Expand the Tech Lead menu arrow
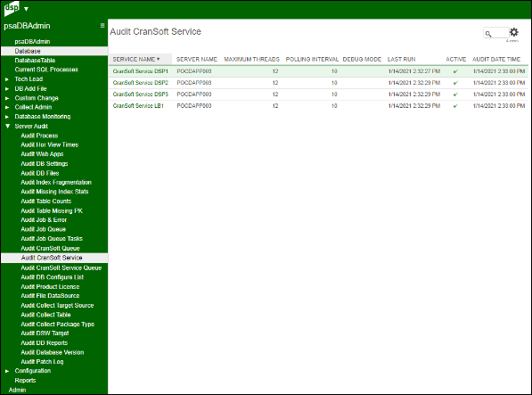Image resolution: width=532 pixels, height=395 pixels. (x=7, y=79)
